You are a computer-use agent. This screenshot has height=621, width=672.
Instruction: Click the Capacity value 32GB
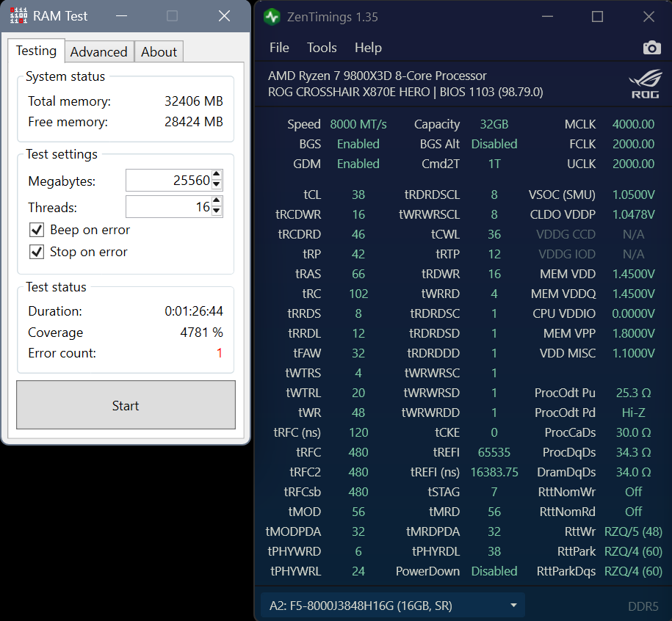point(494,124)
